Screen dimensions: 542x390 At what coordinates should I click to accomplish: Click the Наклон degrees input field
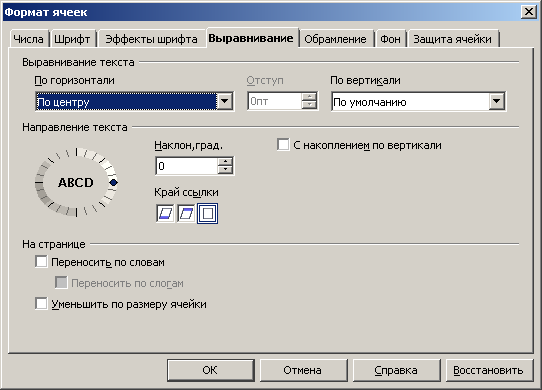pyautogui.click(x=187, y=166)
